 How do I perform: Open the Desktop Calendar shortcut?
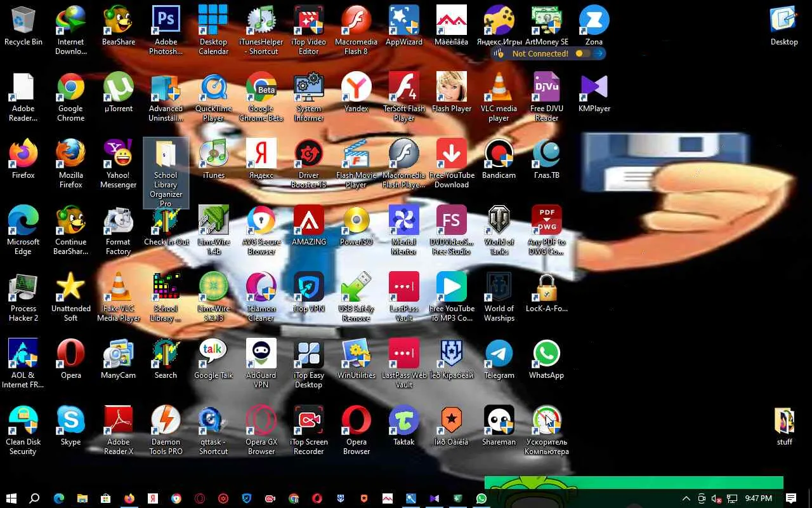pyautogui.click(x=213, y=30)
